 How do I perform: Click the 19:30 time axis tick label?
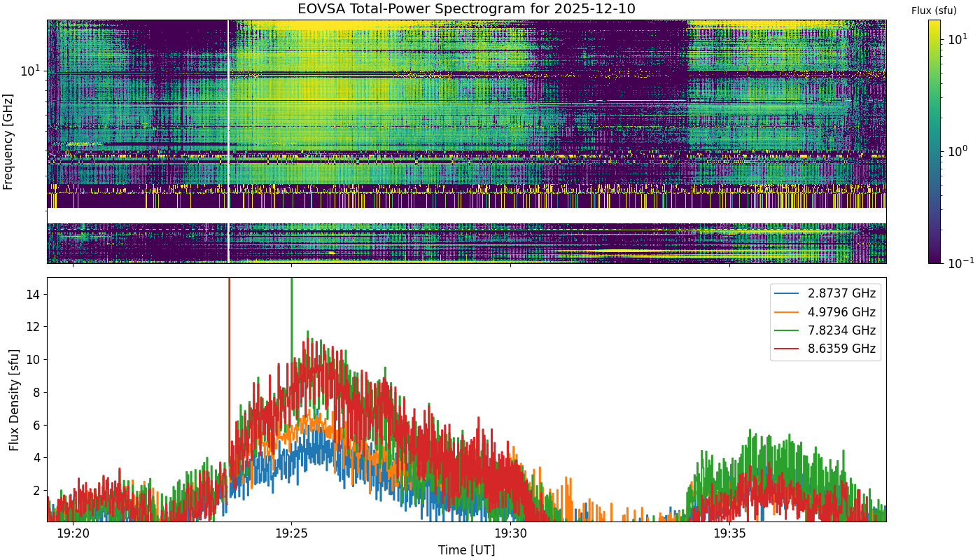pos(511,533)
